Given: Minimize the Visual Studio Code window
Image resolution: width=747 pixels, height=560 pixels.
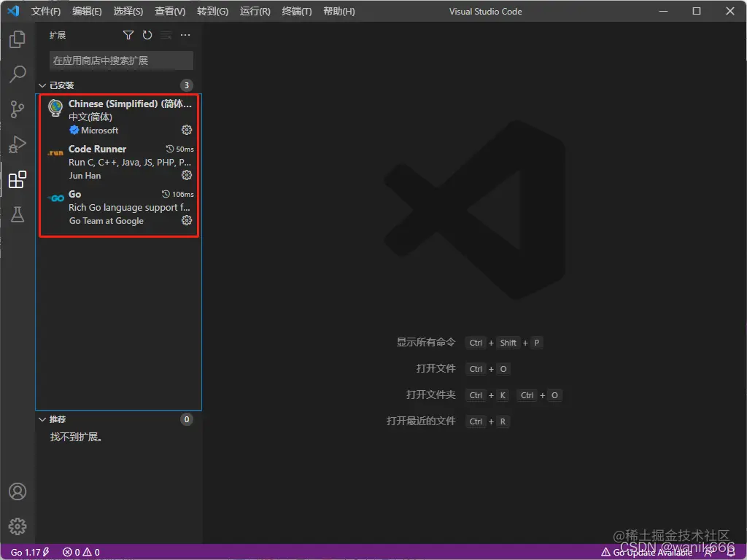Looking at the screenshot, I should (663, 11).
